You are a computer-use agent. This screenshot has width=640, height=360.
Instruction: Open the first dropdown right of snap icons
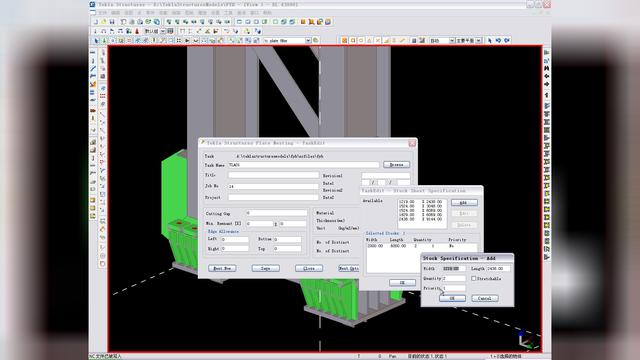click(452, 40)
